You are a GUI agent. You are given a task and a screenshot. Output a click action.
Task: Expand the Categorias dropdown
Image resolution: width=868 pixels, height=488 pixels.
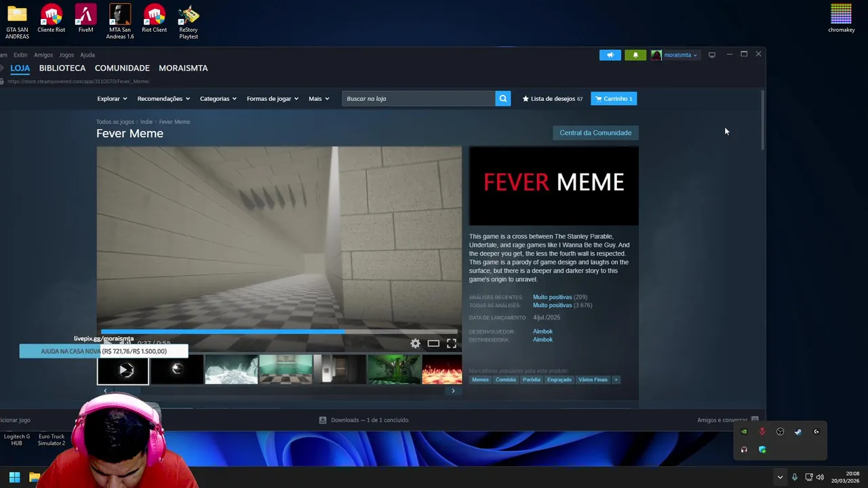click(x=218, y=99)
